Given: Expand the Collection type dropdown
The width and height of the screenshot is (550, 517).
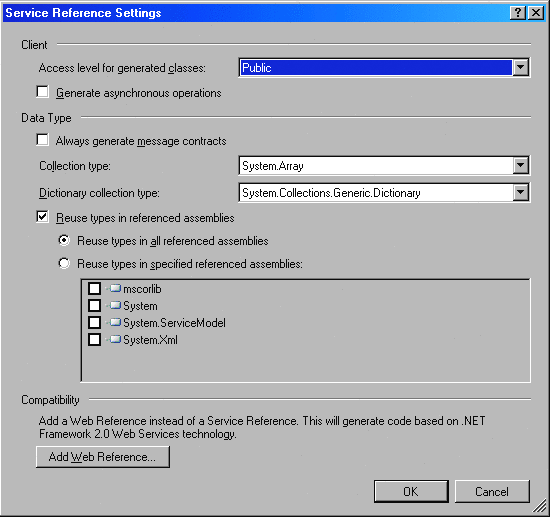Looking at the screenshot, I should coord(521,165).
